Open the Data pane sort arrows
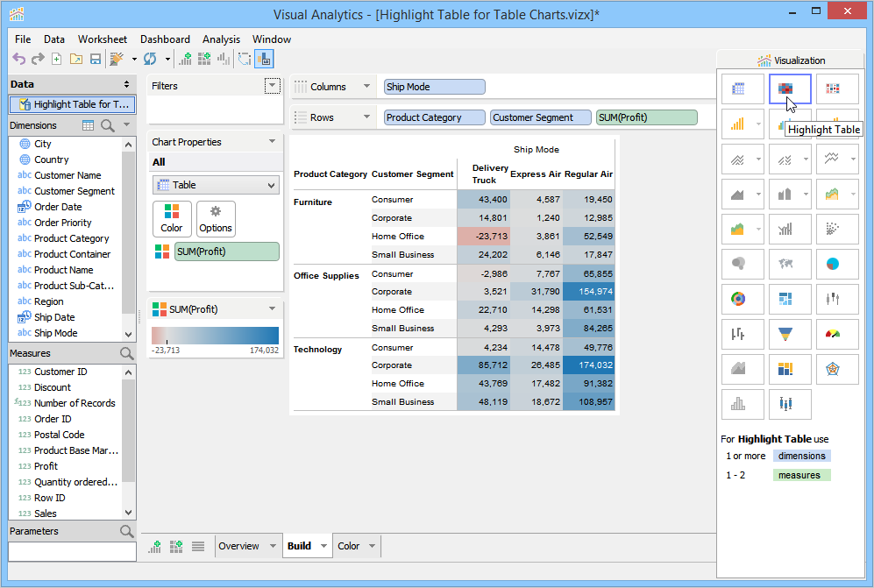This screenshot has width=874, height=588. click(126, 84)
